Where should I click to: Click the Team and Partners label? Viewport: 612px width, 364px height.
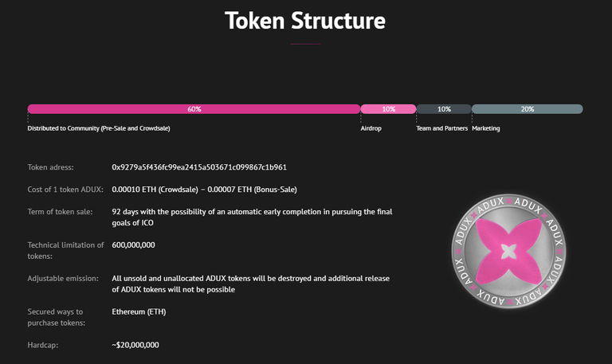coord(441,128)
